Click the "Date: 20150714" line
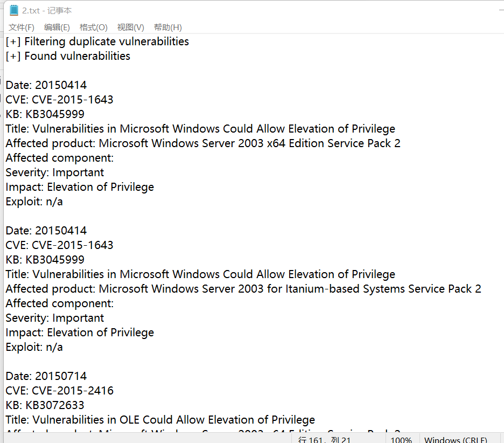This screenshot has height=443, width=504. 46,376
